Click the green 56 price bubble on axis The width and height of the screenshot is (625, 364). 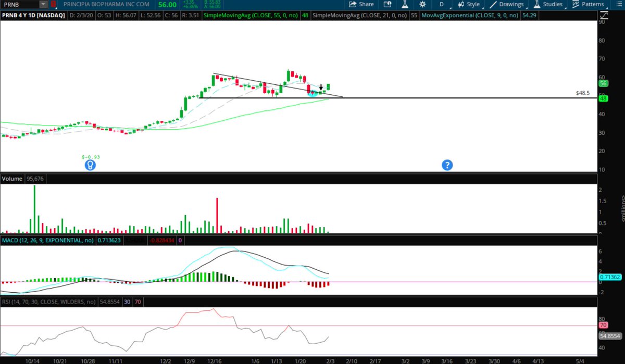pyautogui.click(x=604, y=83)
